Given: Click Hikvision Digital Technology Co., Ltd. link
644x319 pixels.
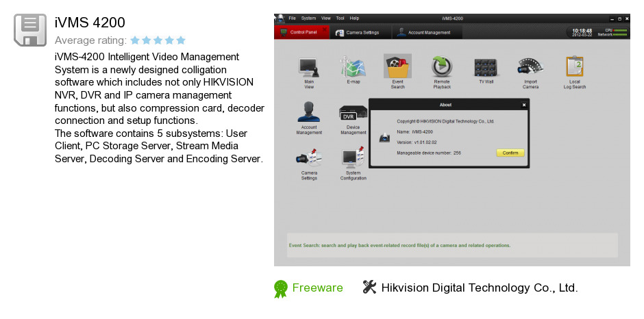Looking at the screenshot, I should [x=480, y=288].
